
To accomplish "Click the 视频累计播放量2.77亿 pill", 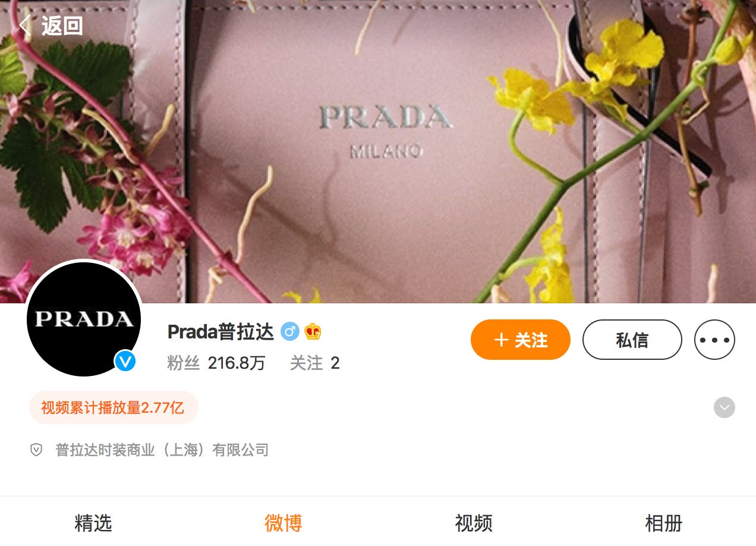I will (113, 407).
